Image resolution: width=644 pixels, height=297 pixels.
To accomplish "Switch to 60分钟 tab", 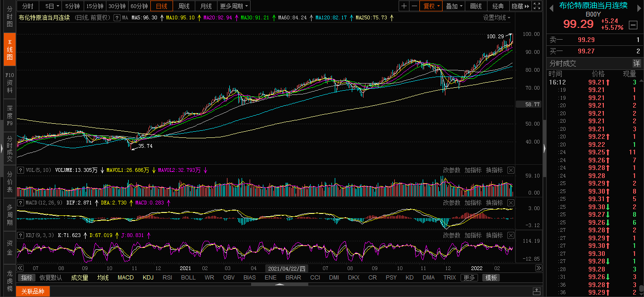I will point(139,6).
